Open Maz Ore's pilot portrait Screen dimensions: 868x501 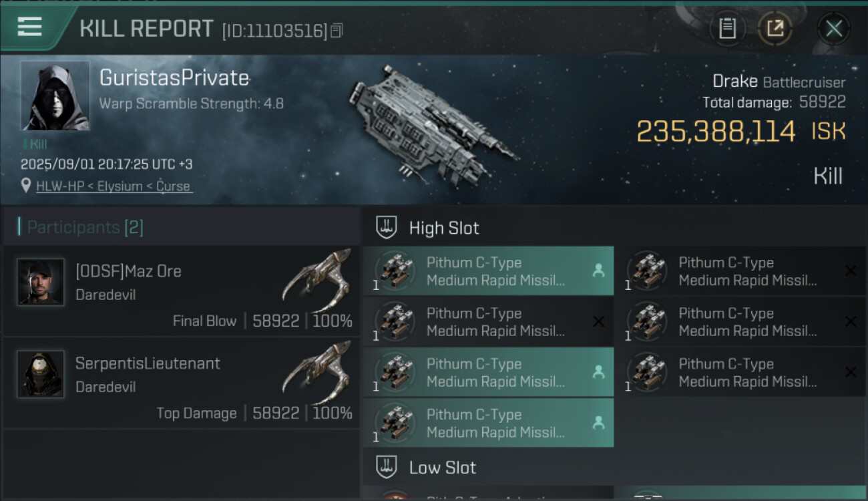(x=41, y=282)
